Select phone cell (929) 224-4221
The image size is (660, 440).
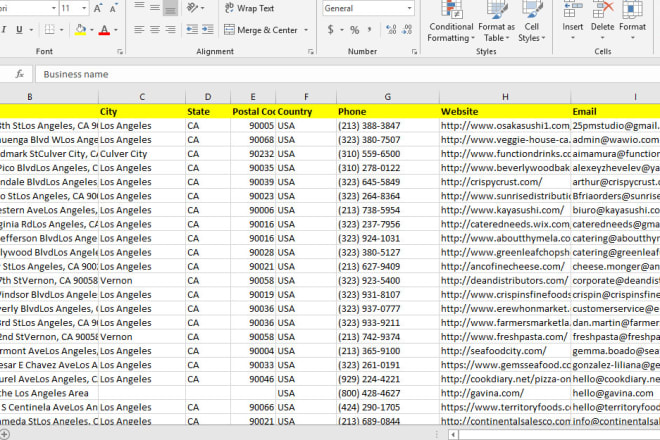[388, 379]
